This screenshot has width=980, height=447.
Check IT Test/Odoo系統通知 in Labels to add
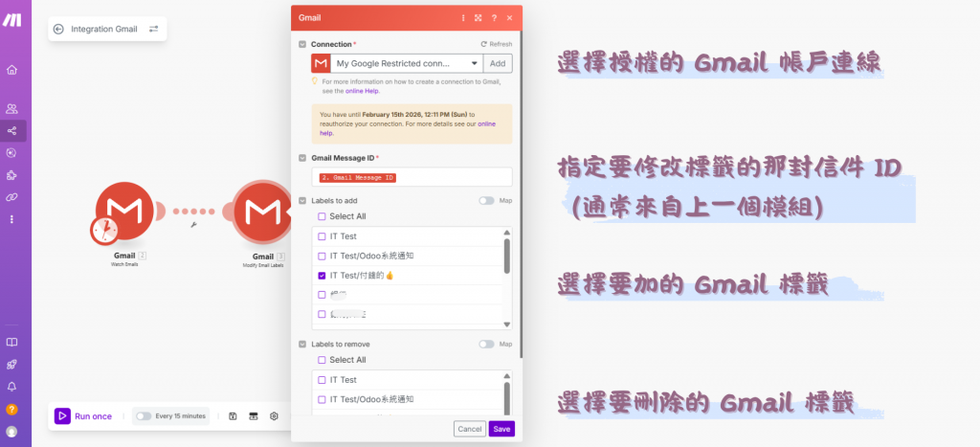[x=322, y=256]
